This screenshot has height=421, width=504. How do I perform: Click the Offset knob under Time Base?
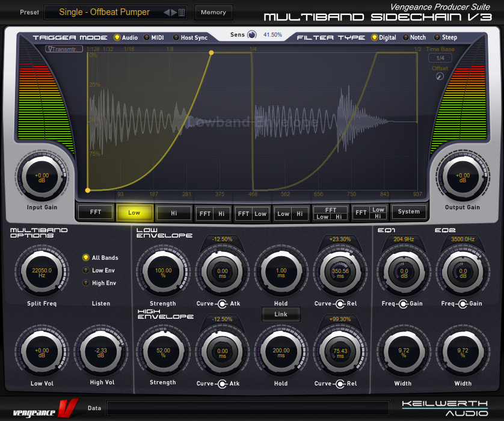[x=440, y=76]
